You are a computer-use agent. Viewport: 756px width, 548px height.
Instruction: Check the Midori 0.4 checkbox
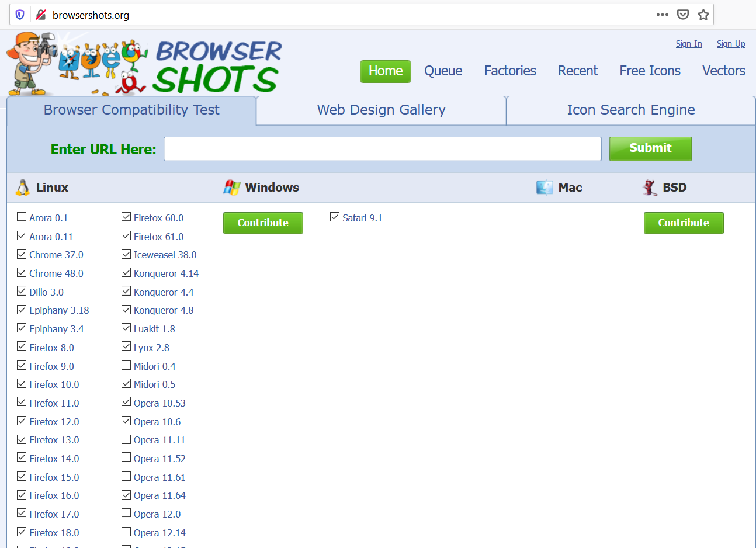click(x=126, y=366)
